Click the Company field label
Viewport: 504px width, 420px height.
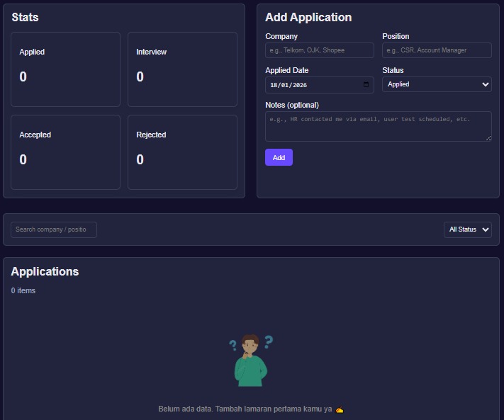(x=281, y=36)
